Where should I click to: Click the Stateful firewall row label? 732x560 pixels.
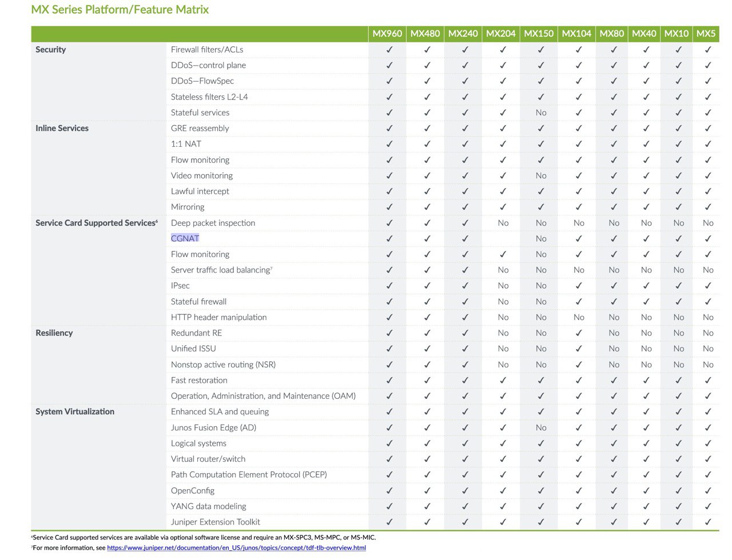pyautogui.click(x=198, y=301)
